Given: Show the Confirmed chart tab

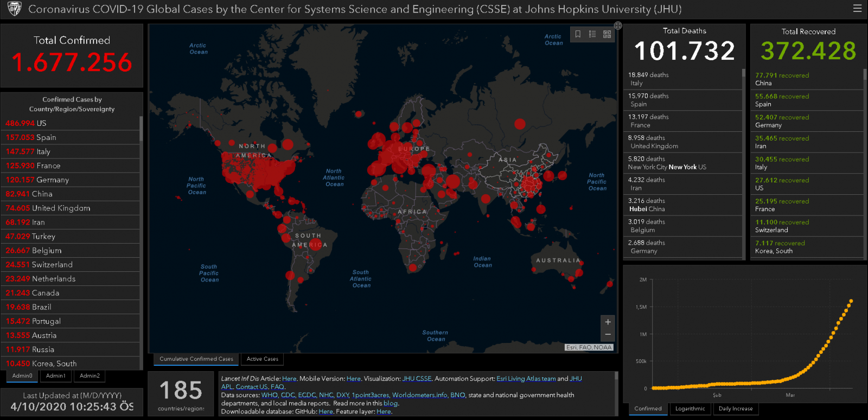Looking at the screenshot, I should (648, 409).
